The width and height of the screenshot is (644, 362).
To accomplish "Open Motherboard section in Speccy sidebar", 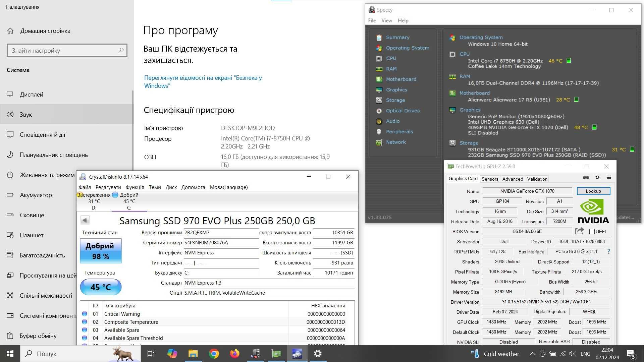I will click(x=401, y=79).
